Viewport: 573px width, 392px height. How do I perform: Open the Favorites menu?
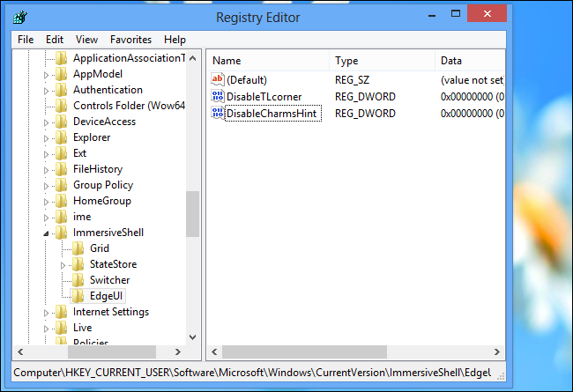pos(130,40)
